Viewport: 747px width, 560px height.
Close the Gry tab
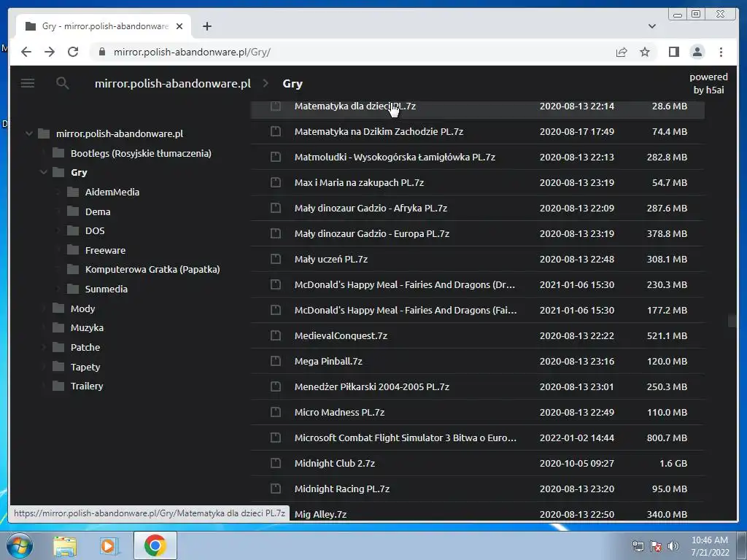point(179,26)
